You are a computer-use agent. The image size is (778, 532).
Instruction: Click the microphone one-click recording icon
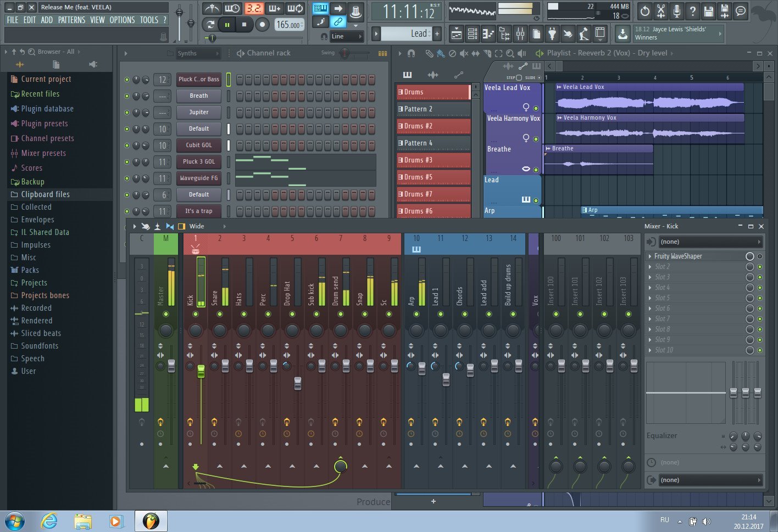pyautogui.click(x=677, y=10)
